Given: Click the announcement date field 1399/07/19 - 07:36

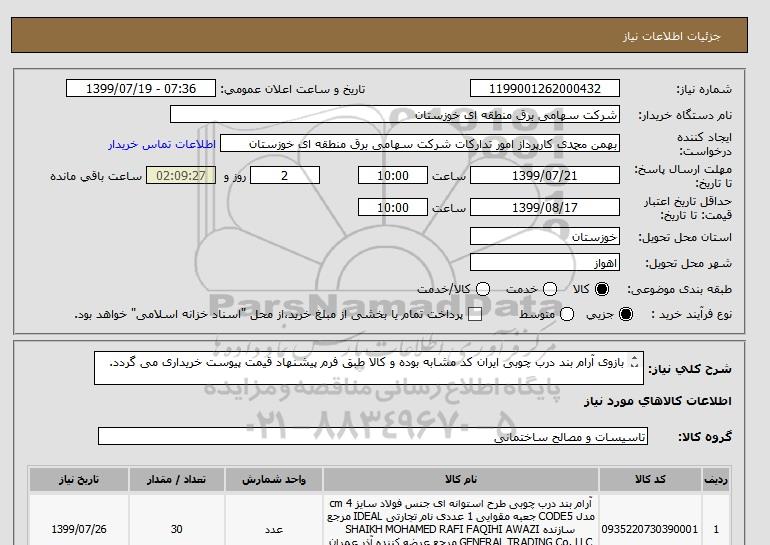Looking at the screenshot, I should point(141,88).
